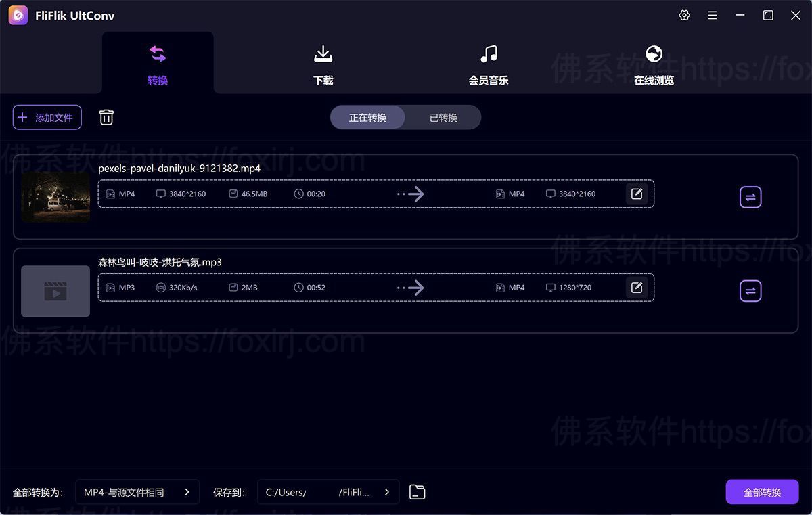812x515 pixels.
Task: Open output settings for pexels-pavel-danilyuk video
Action: tap(636, 194)
